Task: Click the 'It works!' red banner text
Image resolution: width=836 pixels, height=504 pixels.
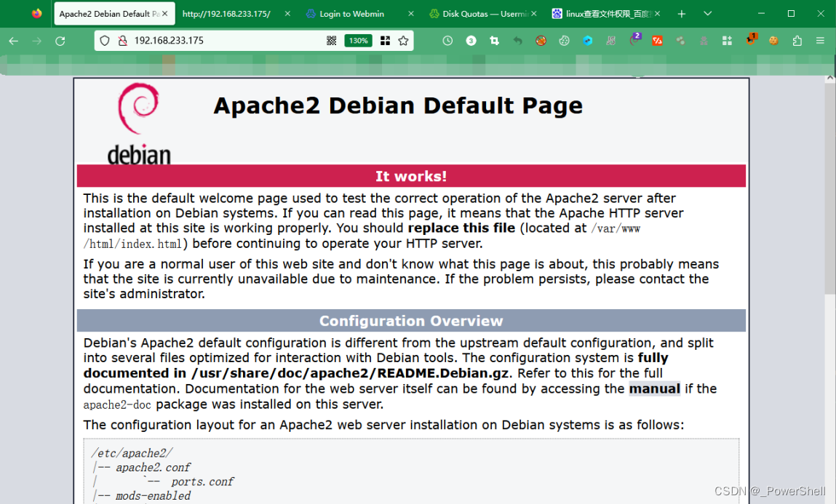Action: (411, 176)
